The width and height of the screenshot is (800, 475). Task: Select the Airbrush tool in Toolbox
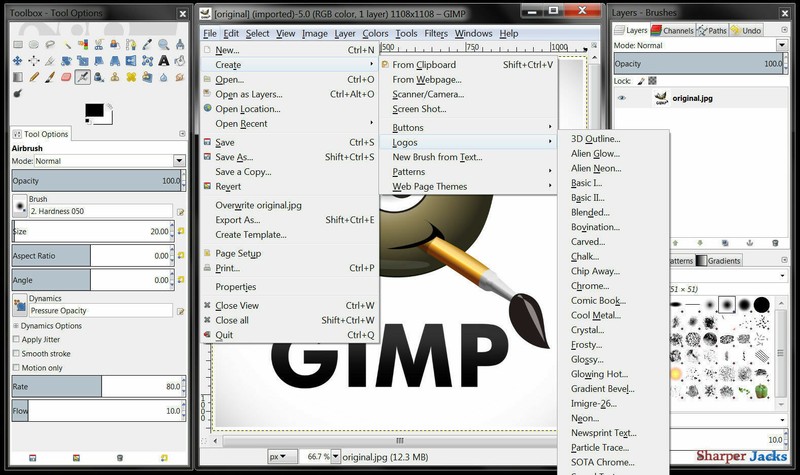(83, 77)
